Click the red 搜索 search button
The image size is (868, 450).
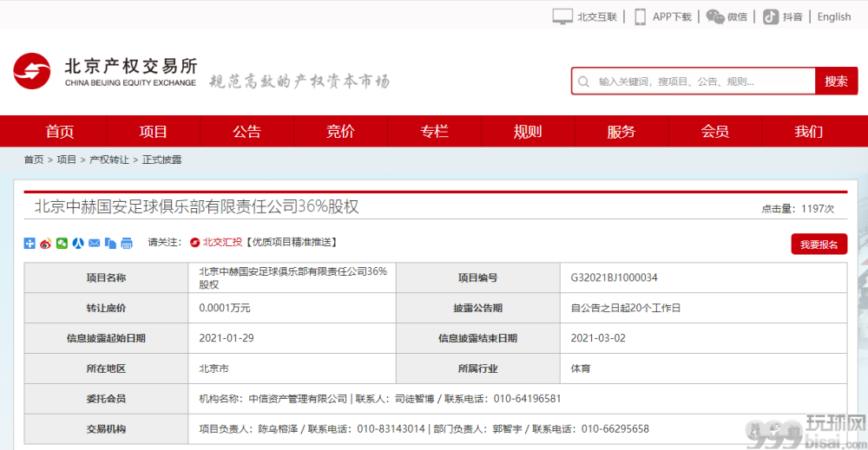[x=836, y=82]
